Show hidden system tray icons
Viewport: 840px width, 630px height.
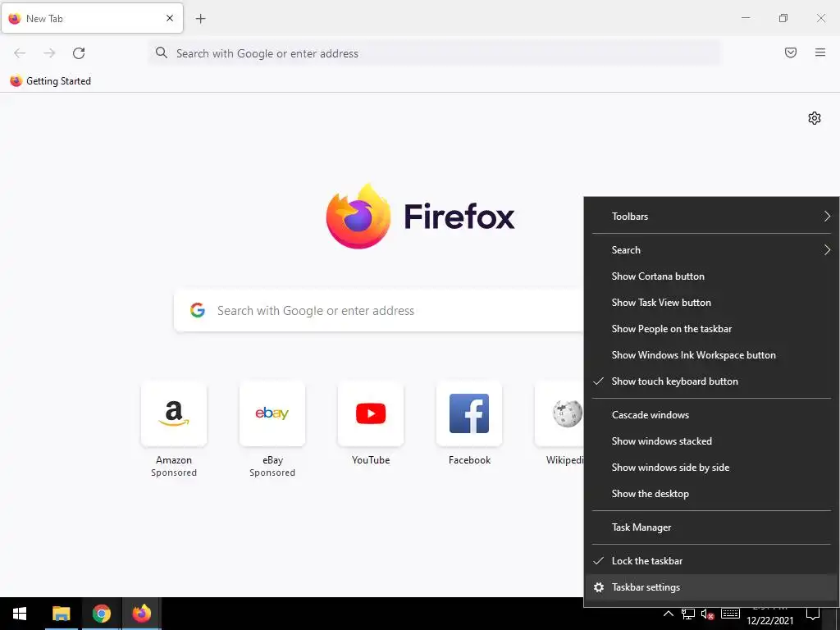[668, 614]
